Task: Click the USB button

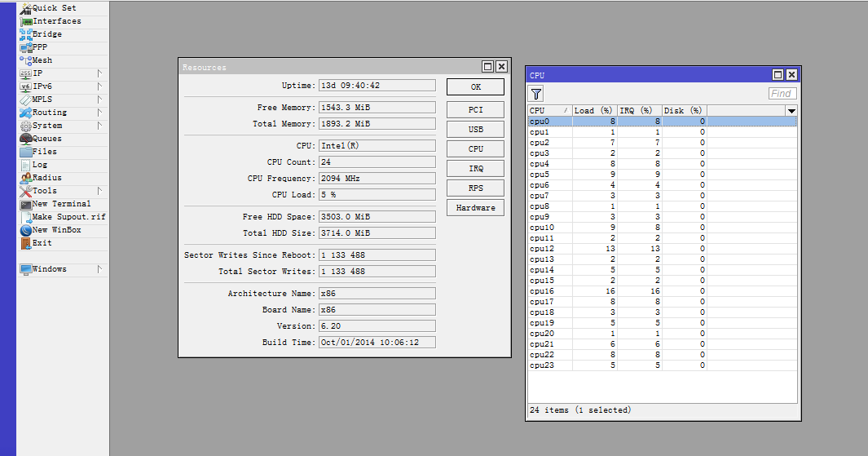Action: click(x=475, y=129)
